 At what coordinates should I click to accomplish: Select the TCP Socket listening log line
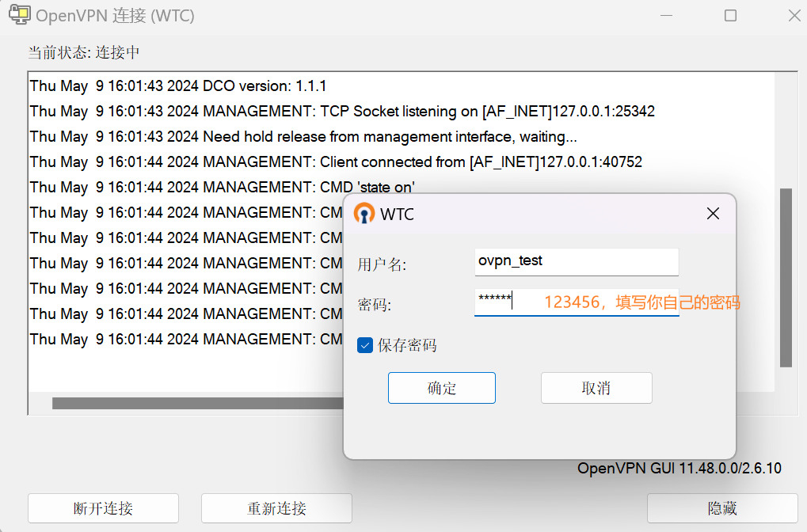(342, 111)
